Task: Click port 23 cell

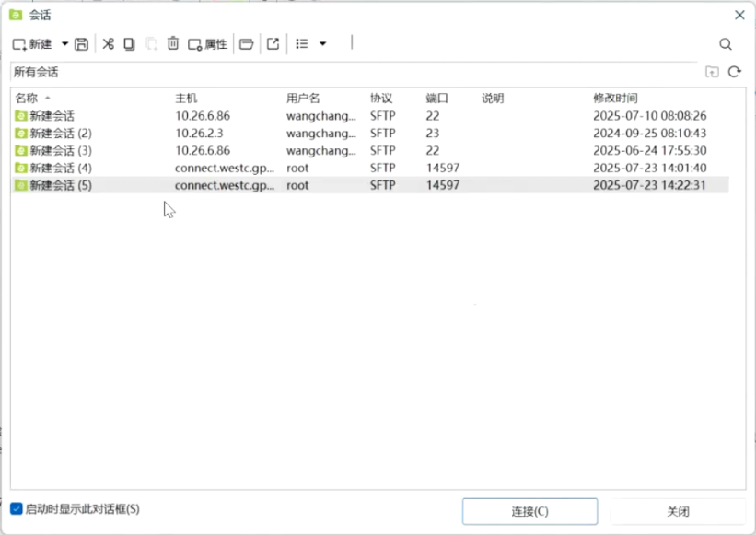Action: [433, 133]
